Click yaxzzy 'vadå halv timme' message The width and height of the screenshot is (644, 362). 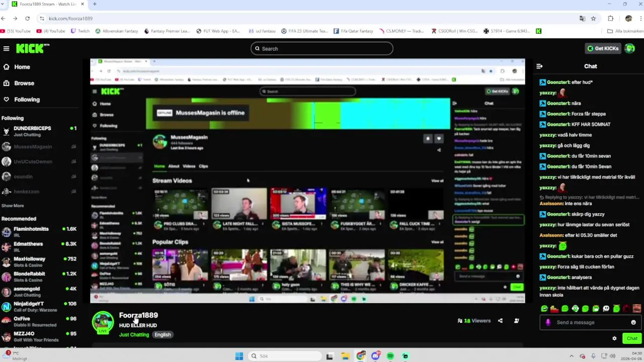click(x=566, y=135)
